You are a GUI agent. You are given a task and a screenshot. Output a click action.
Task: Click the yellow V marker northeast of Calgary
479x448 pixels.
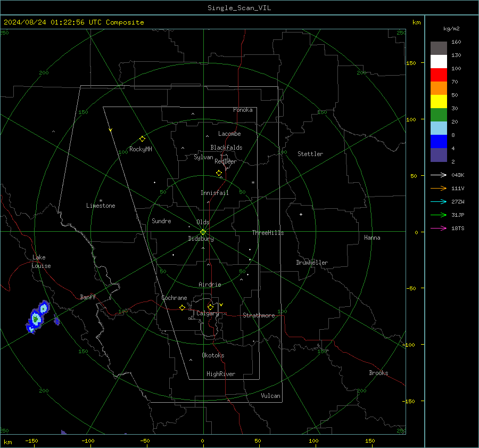click(x=221, y=305)
